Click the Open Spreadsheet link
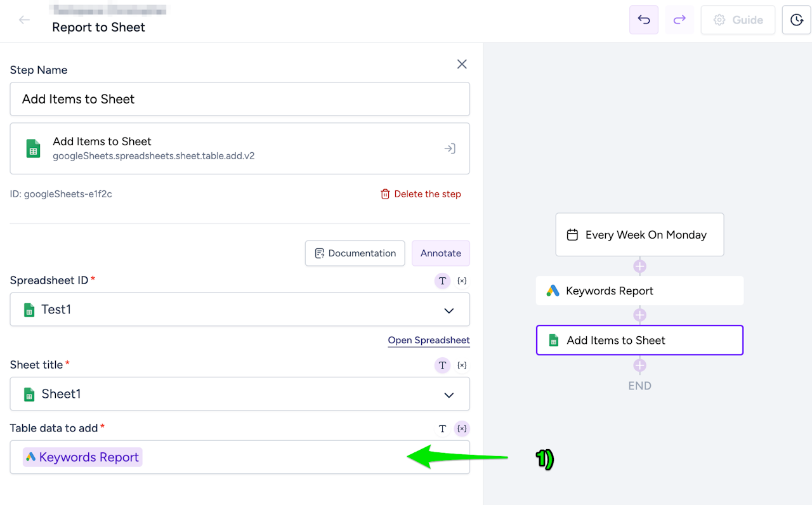The width and height of the screenshot is (812, 505). 429,340
